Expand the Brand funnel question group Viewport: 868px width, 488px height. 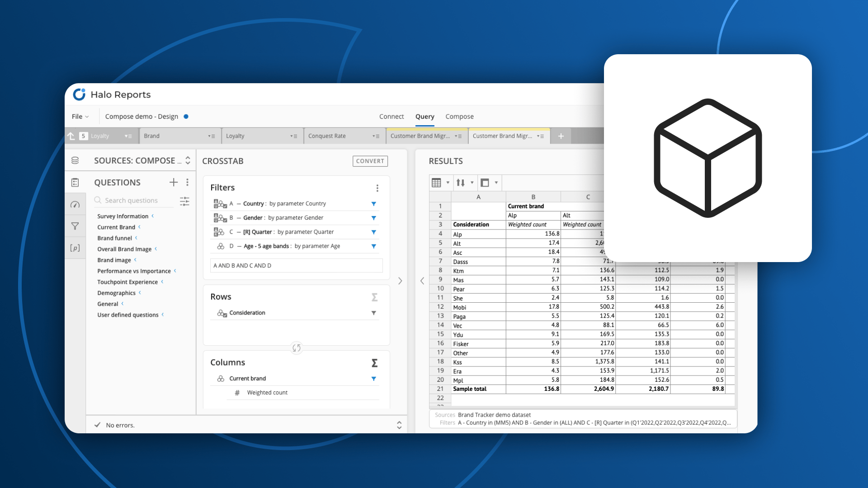pos(115,238)
